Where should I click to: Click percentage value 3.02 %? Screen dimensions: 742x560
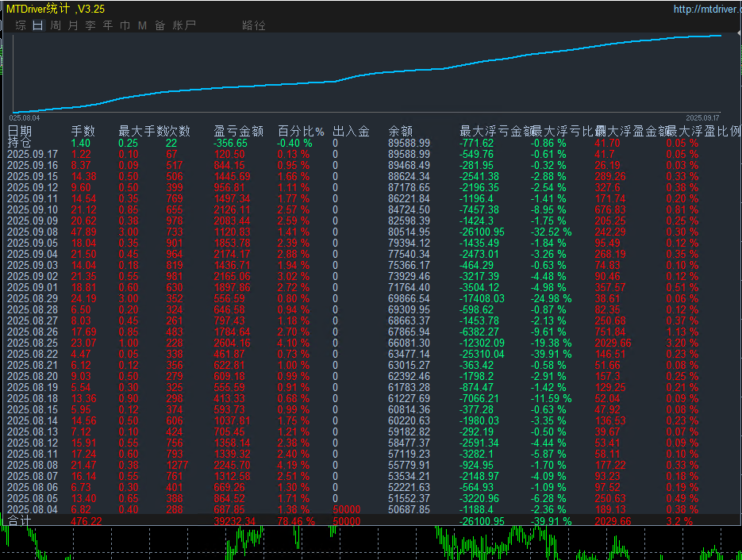coord(294,276)
